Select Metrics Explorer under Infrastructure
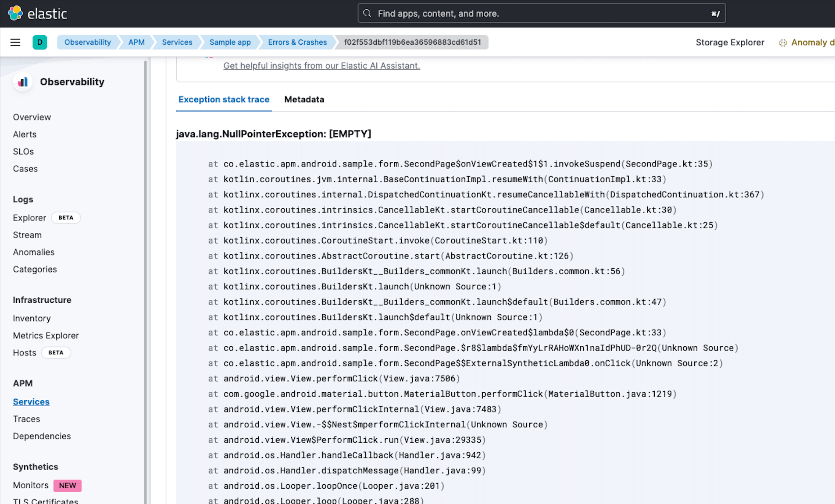Screen dimensions: 835x504 (x=46, y=335)
